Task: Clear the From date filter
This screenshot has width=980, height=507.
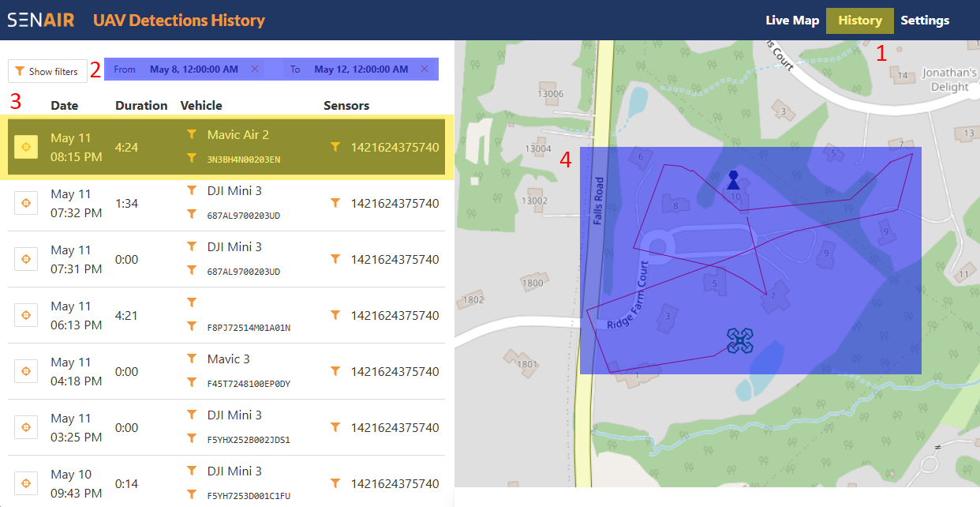Action: click(x=254, y=69)
